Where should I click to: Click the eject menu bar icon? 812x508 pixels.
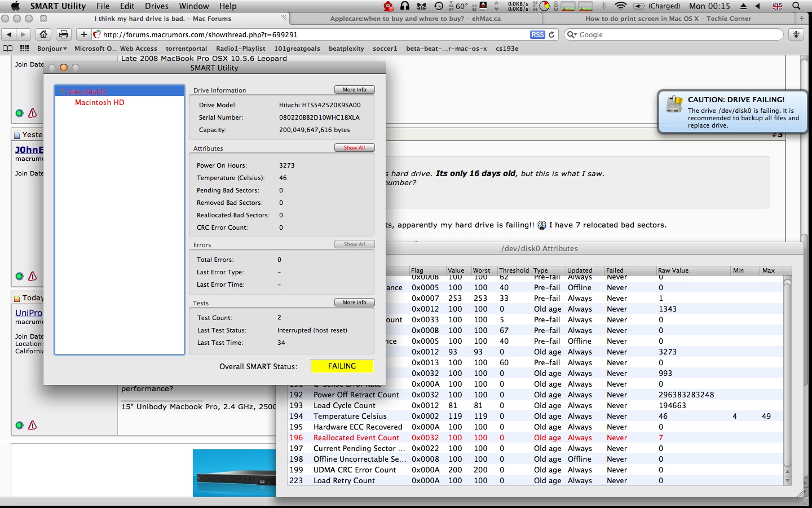(x=743, y=6)
